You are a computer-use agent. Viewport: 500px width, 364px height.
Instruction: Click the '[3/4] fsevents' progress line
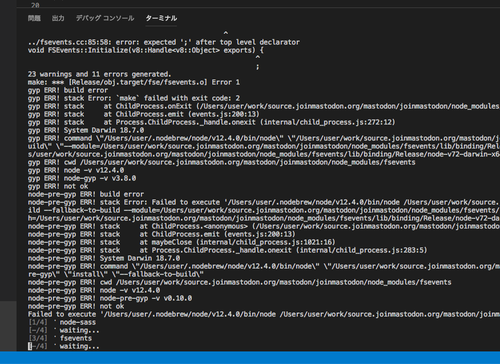(x=60, y=338)
